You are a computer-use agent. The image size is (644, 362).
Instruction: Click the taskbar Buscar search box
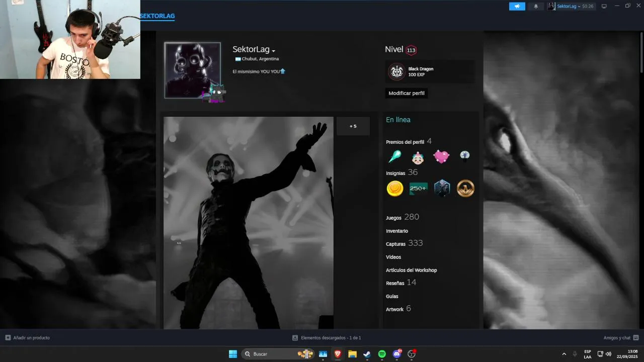pyautogui.click(x=278, y=354)
